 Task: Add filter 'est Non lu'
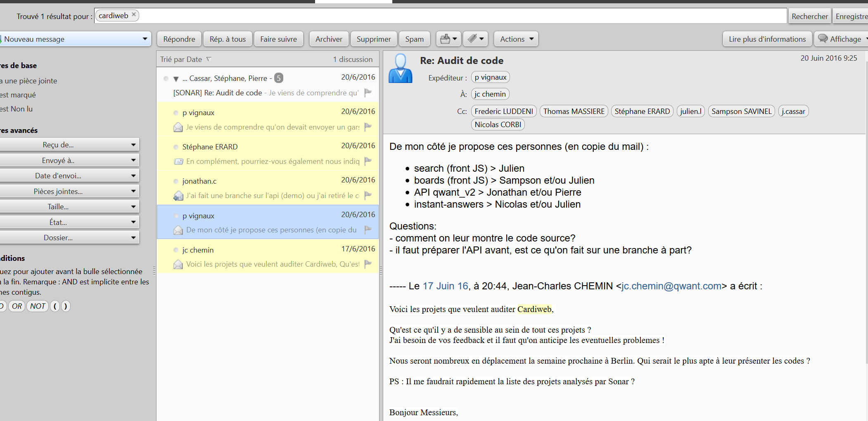click(16, 109)
